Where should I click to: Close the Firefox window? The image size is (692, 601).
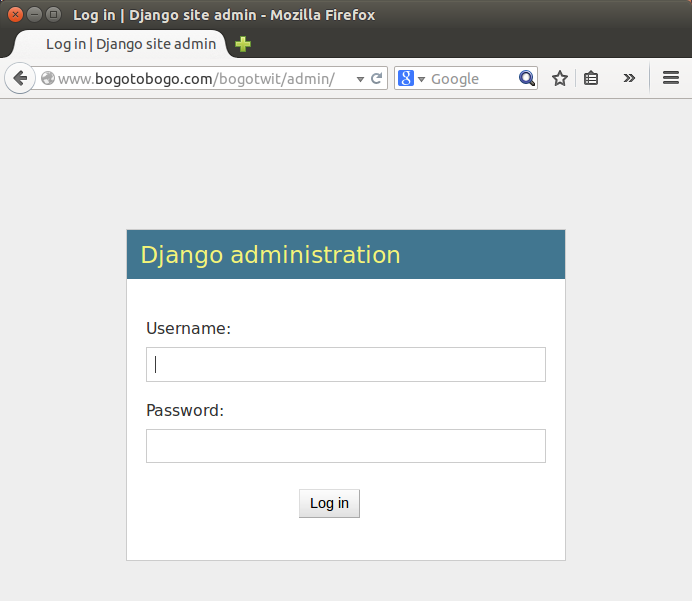[15, 15]
